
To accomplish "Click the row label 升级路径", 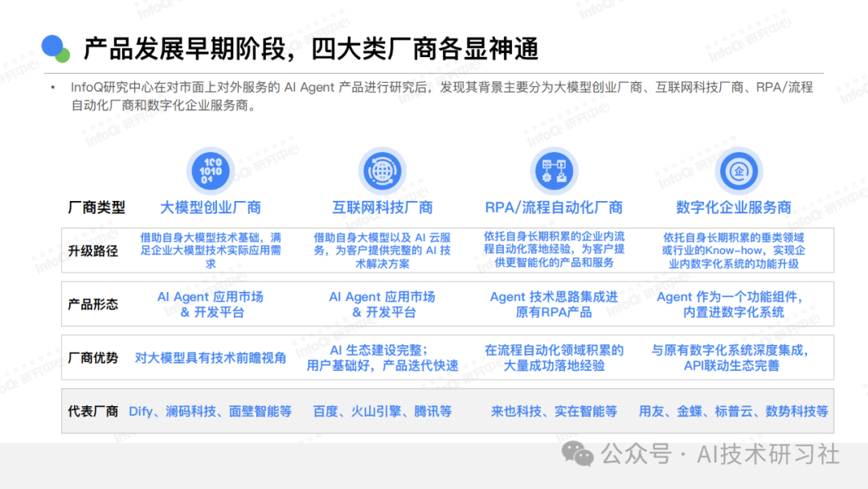I will click(x=93, y=251).
